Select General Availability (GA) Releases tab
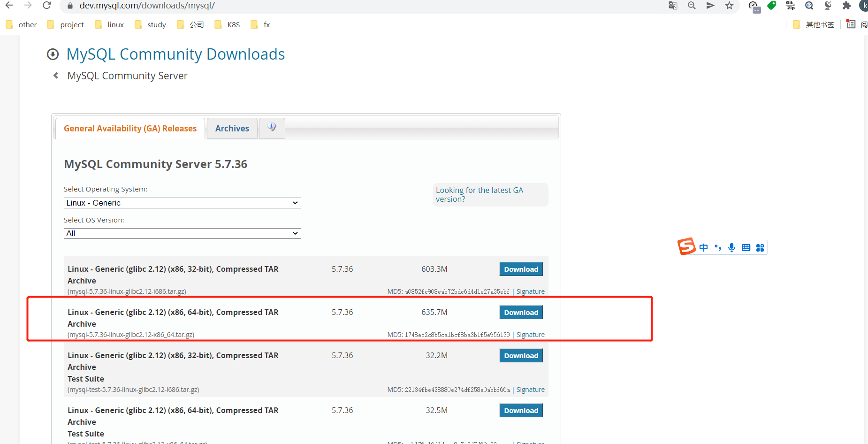This screenshot has width=868, height=444. 130,129
